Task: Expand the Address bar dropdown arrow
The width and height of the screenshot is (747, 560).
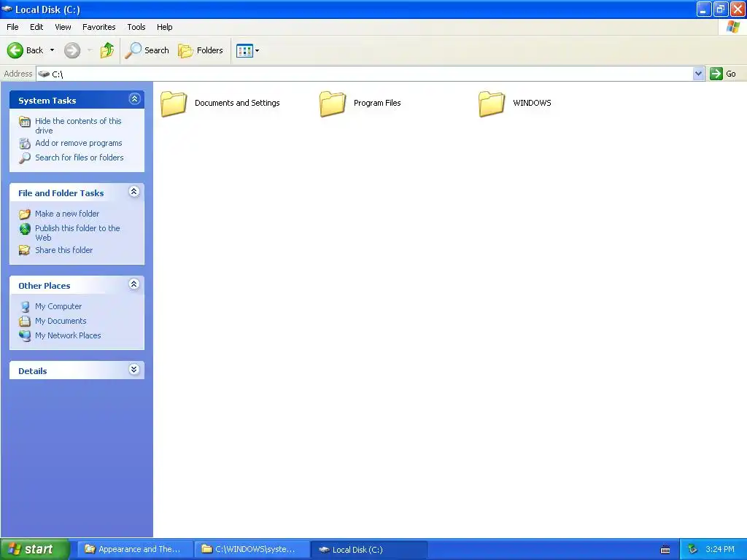Action: (x=698, y=74)
